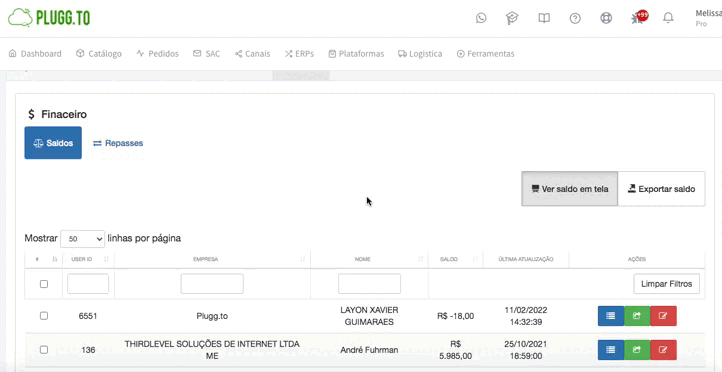
Task: Click the graduation cap academy icon
Action: click(512, 18)
